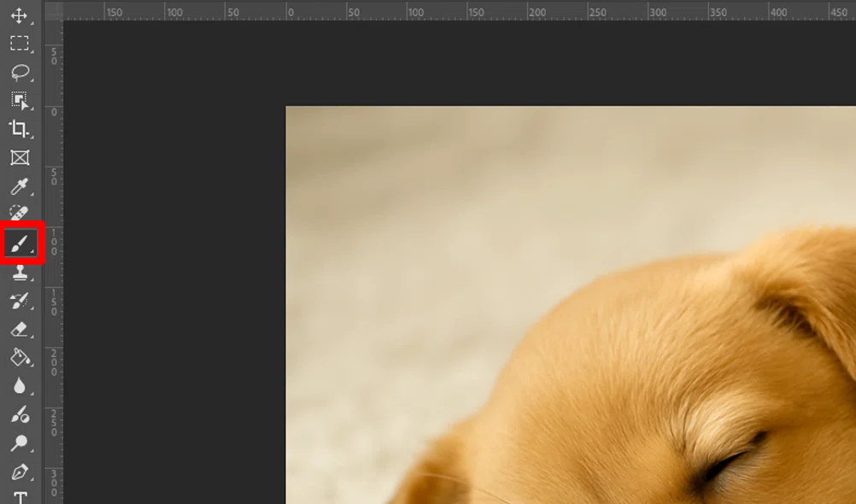Image resolution: width=856 pixels, height=504 pixels.
Task: Select the Dodge tool
Action: [x=20, y=442]
